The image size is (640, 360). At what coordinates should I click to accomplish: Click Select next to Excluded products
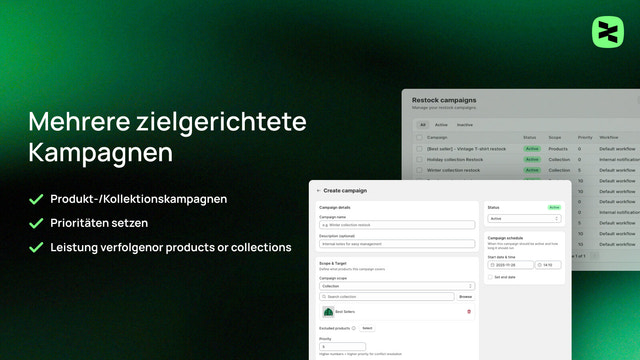coord(367,328)
